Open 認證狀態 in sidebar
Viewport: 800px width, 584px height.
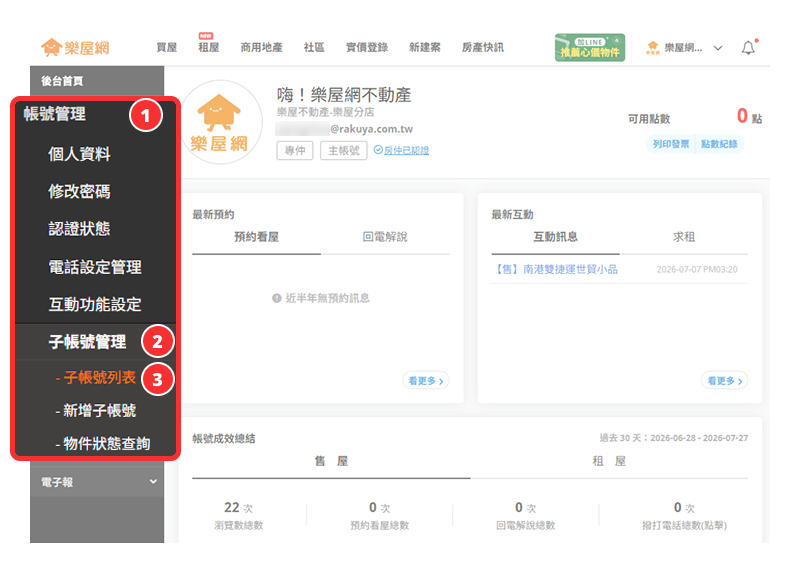(x=79, y=228)
